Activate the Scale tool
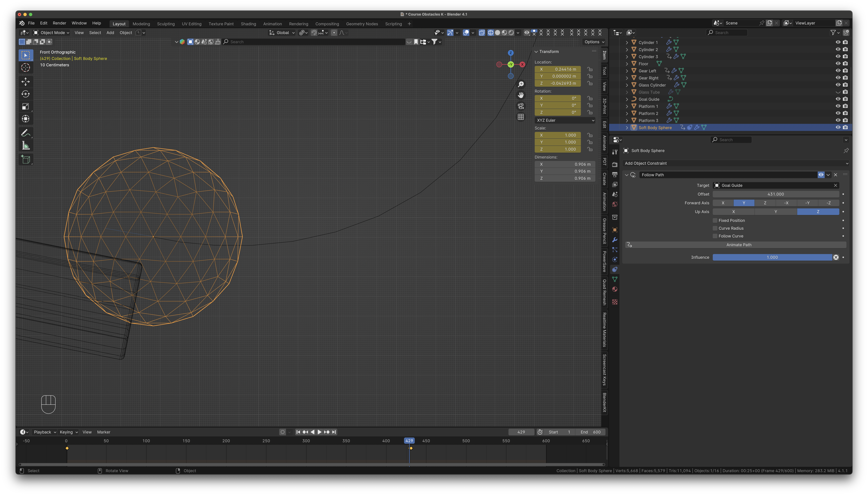This screenshot has height=495, width=868. click(25, 107)
